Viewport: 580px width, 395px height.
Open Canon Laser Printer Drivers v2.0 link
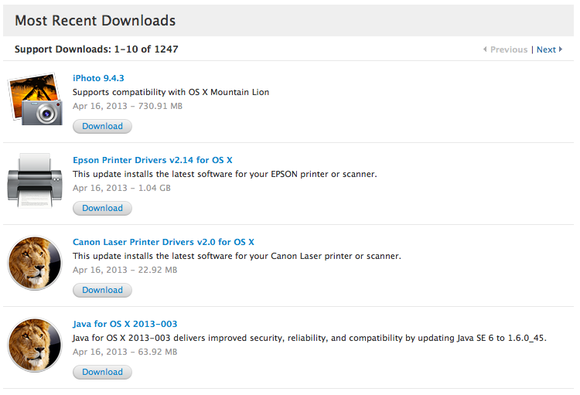point(163,242)
